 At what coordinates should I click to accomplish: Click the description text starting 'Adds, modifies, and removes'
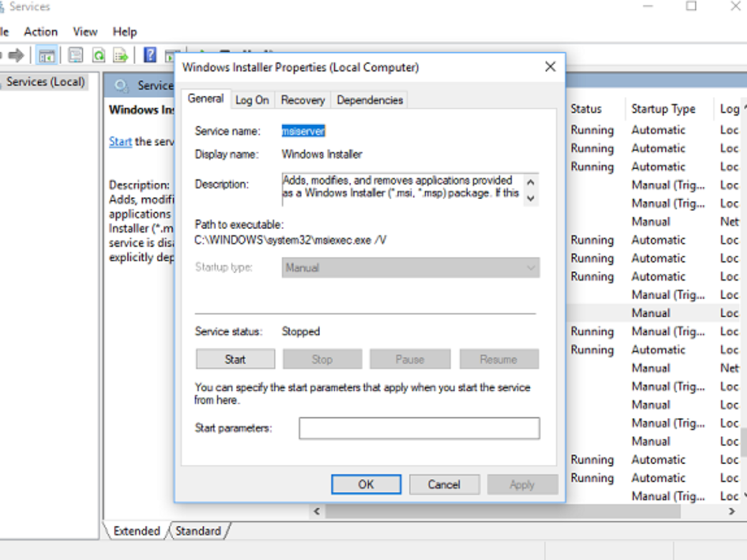coord(401,187)
